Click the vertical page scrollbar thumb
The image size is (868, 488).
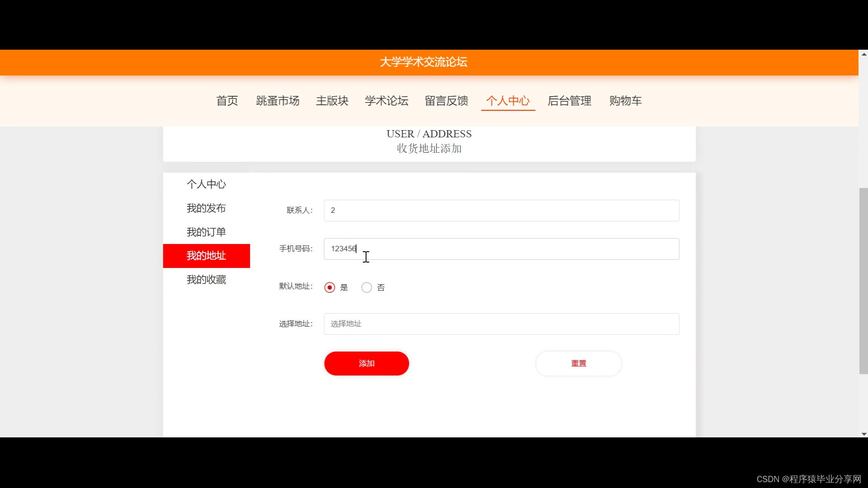coord(863,280)
